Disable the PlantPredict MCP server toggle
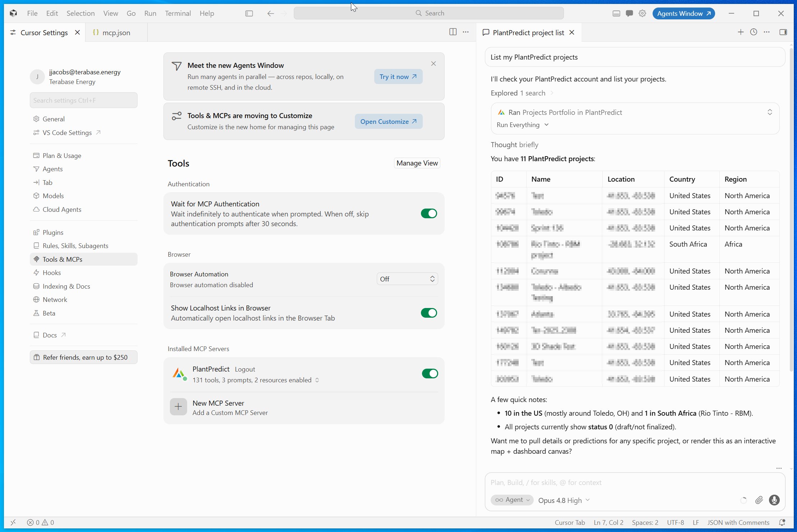797x532 pixels. tap(430, 374)
